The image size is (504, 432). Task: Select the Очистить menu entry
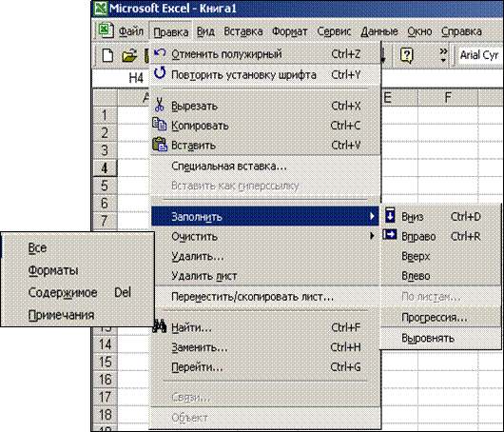point(265,236)
